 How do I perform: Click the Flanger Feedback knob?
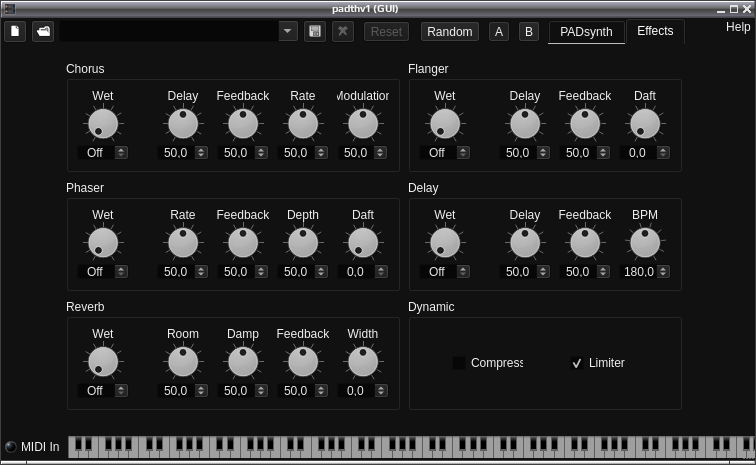585,123
